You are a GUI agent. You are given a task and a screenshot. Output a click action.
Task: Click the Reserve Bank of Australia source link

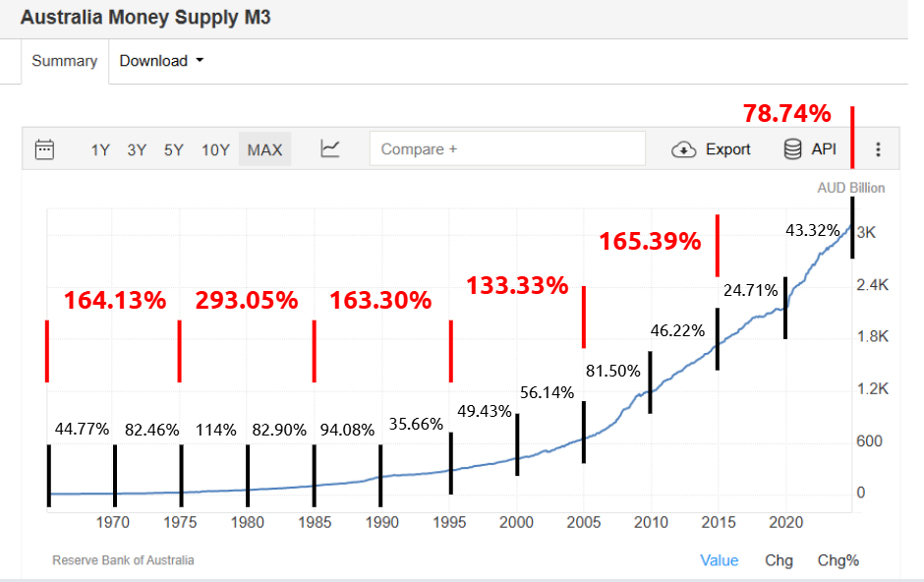(123, 560)
